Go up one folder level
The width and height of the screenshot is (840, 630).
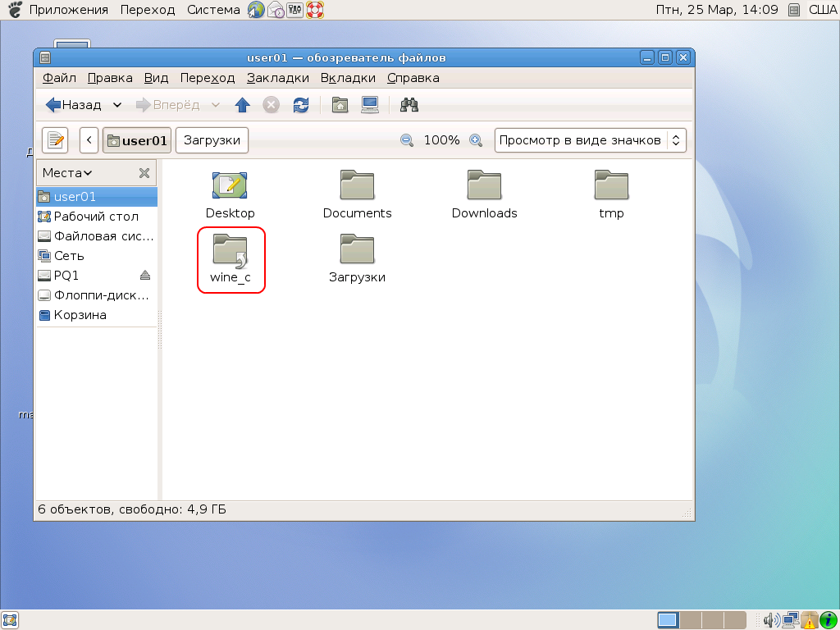coord(243,105)
